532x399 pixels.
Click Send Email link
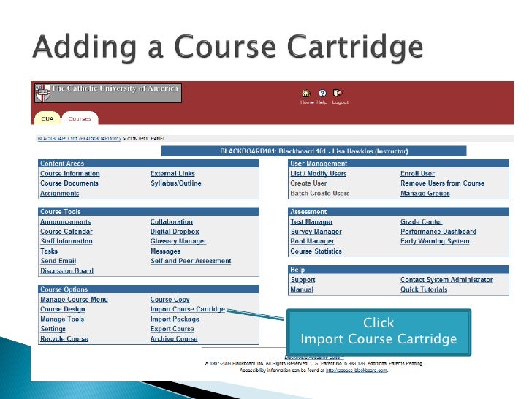pyautogui.click(x=58, y=261)
